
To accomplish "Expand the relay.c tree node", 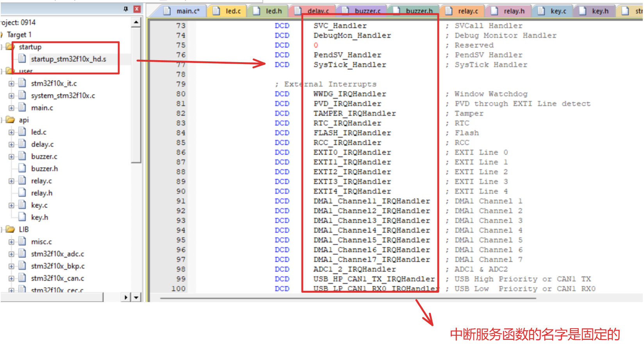I will pyautogui.click(x=11, y=181).
